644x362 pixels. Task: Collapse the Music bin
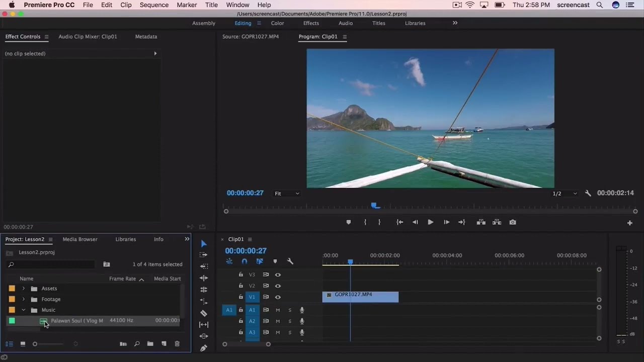pyautogui.click(x=23, y=310)
